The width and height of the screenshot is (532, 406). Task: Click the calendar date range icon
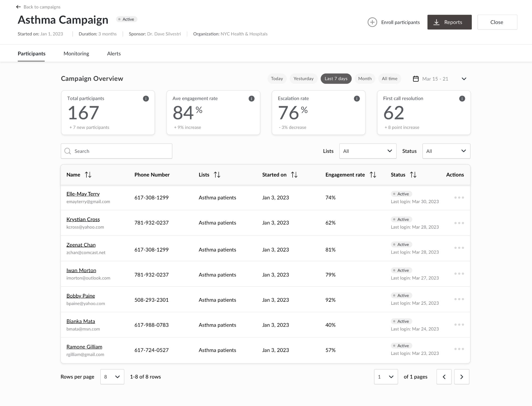click(416, 79)
